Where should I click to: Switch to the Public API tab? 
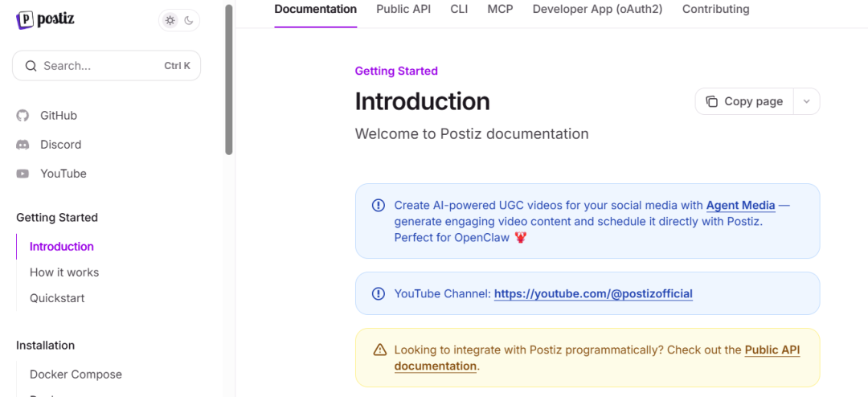pyautogui.click(x=403, y=10)
